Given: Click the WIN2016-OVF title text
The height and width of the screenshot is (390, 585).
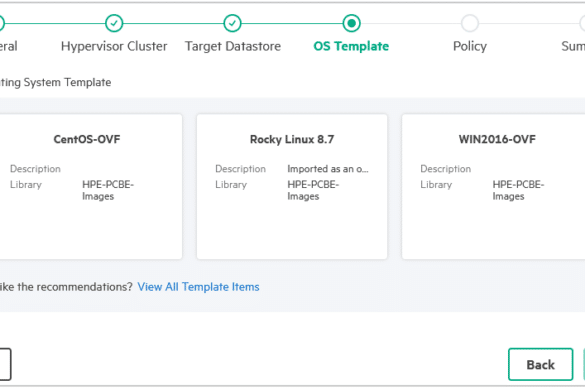Looking at the screenshot, I should click(x=497, y=139).
